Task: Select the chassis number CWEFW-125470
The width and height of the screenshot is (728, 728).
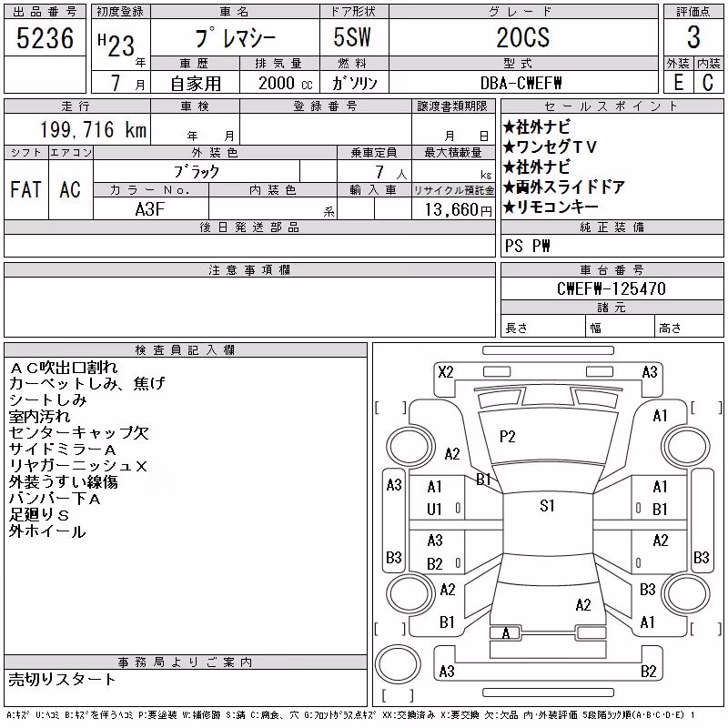Action: pos(612,288)
